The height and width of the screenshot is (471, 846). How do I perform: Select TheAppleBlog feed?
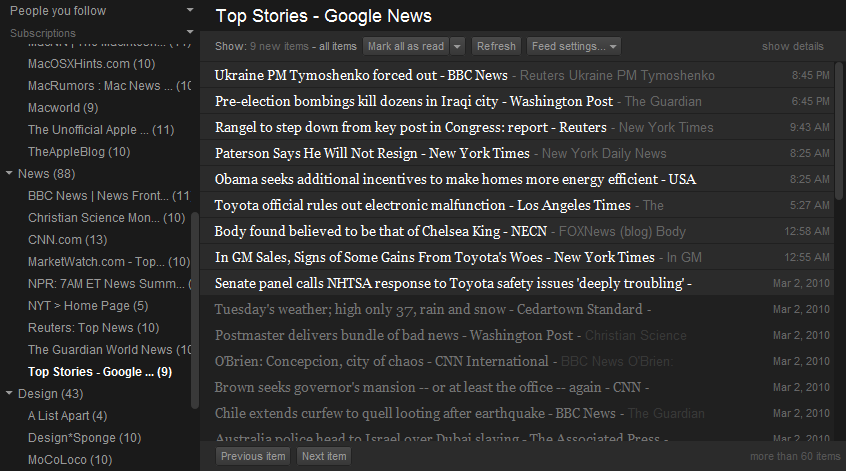(x=79, y=152)
